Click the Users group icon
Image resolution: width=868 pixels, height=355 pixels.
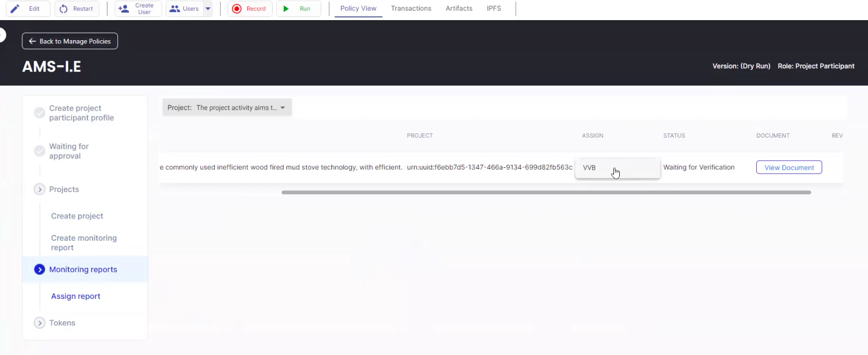click(175, 8)
